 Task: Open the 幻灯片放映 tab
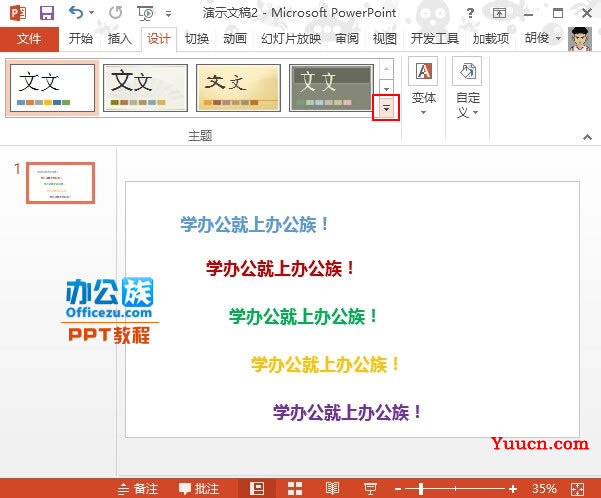point(291,39)
